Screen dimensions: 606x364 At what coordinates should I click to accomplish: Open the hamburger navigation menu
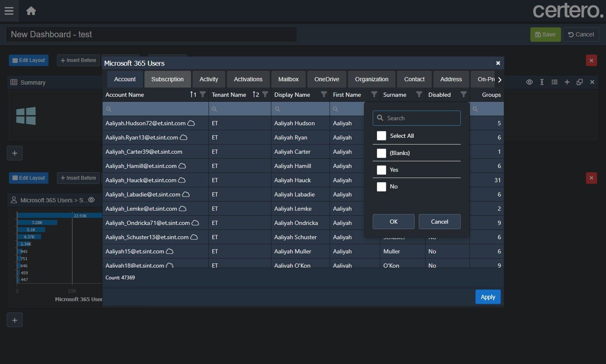click(9, 11)
